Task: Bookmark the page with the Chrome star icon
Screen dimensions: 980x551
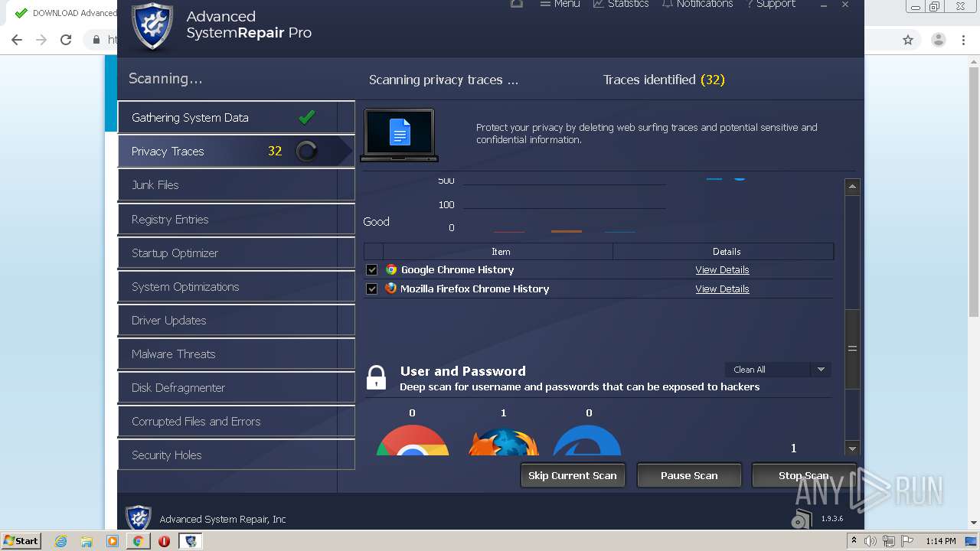Action: coord(908,40)
